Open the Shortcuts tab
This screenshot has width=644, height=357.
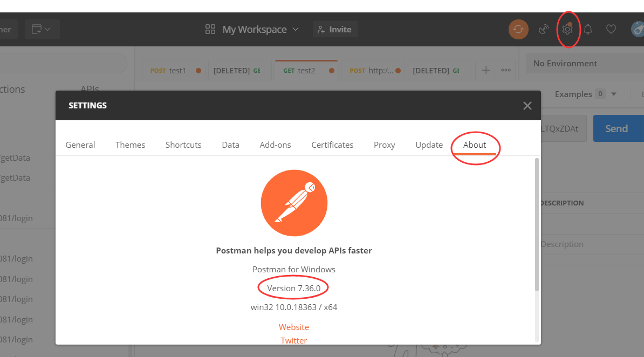pos(183,145)
